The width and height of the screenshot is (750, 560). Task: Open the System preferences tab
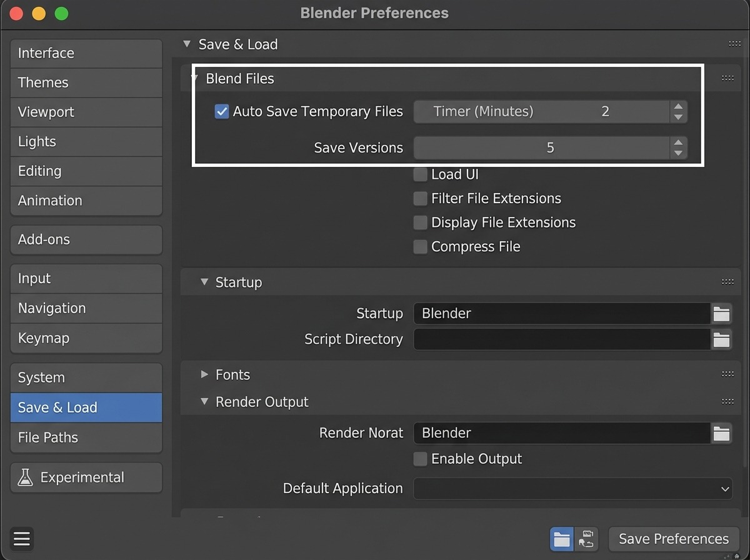(x=86, y=377)
